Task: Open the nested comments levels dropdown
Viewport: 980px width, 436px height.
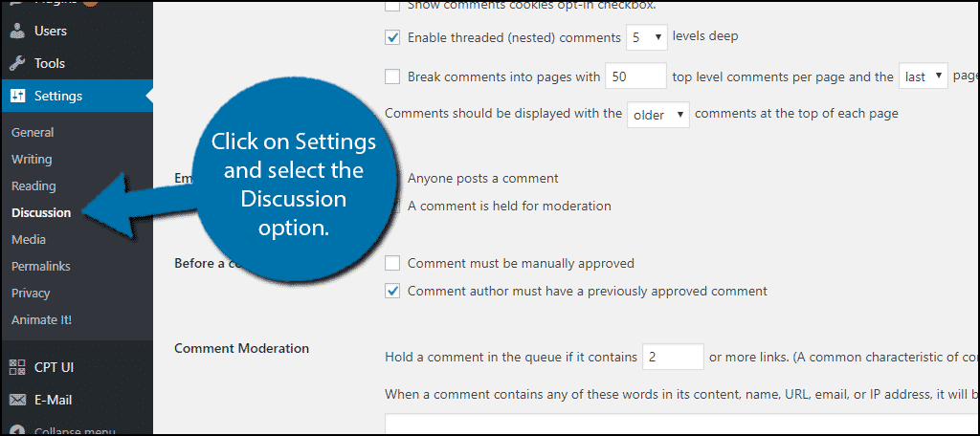Action: [x=647, y=37]
